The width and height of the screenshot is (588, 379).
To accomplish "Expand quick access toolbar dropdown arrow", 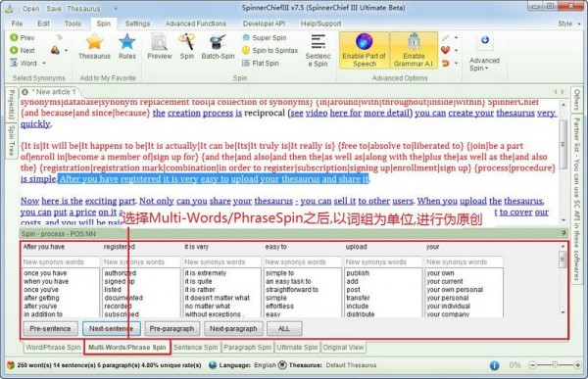I will click(116, 8).
